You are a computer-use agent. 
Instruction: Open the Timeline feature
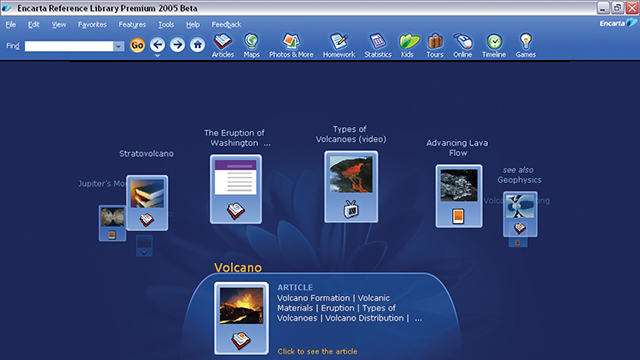point(494,45)
